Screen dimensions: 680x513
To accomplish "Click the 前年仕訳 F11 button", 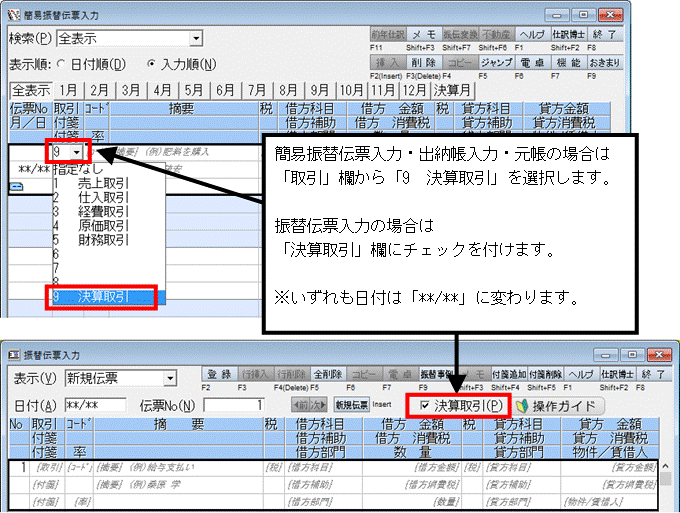I will 388,34.
